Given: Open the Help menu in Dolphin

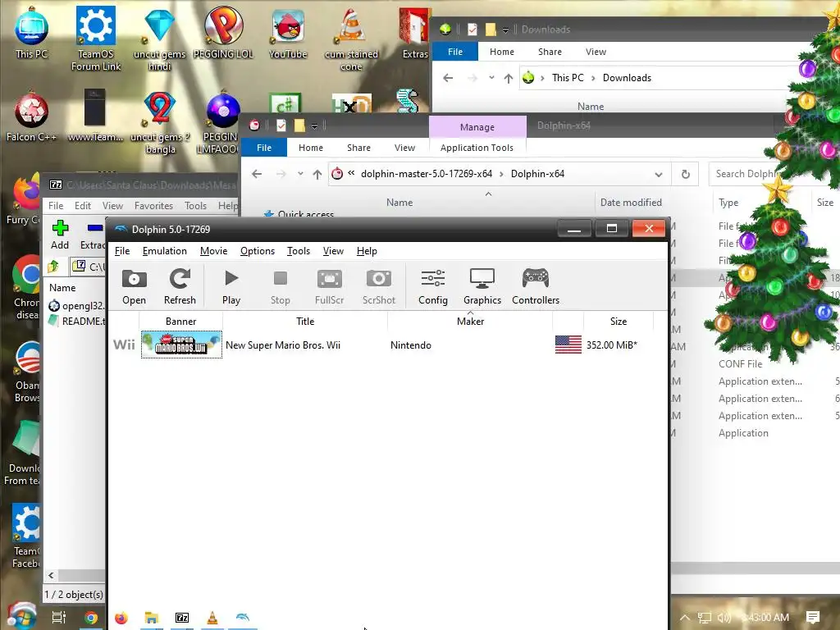Looking at the screenshot, I should point(367,251).
